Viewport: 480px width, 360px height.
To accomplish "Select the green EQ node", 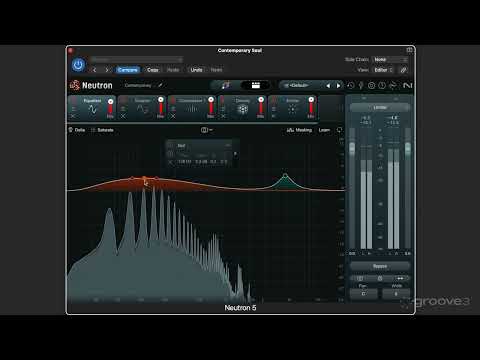I will point(285,175).
